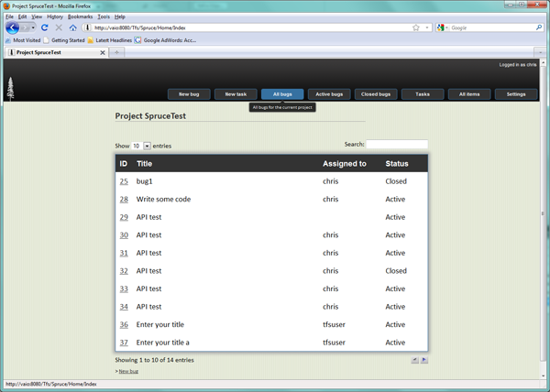Image resolution: width=550 pixels, height=392 pixels.
Task: Click the Spruce tree logo
Action: pos(10,89)
